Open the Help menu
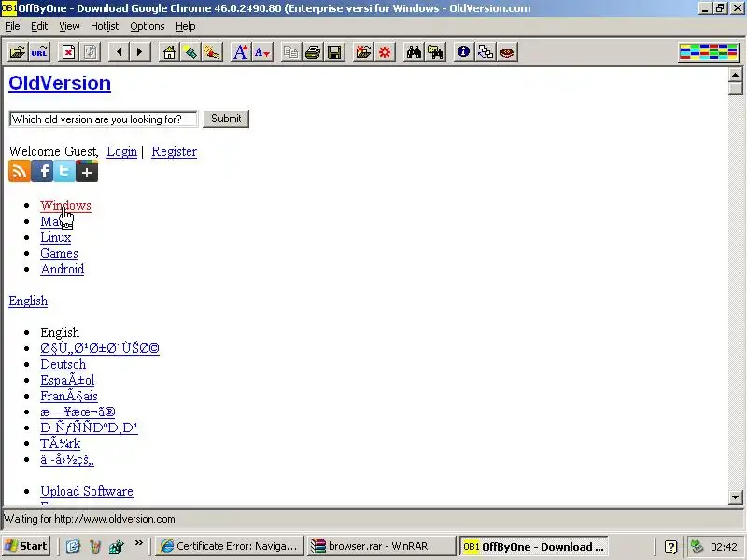This screenshot has width=747, height=560. click(x=185, y=27)
